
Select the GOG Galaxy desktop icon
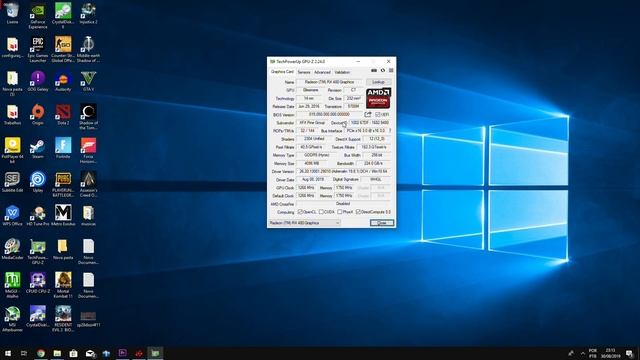click(x=38, y=81)
